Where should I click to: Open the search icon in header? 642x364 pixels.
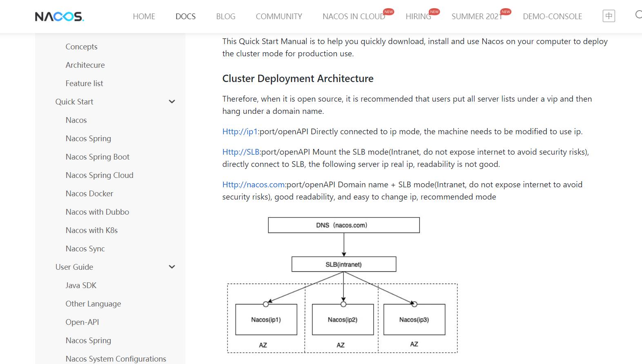tap(639, 15)
